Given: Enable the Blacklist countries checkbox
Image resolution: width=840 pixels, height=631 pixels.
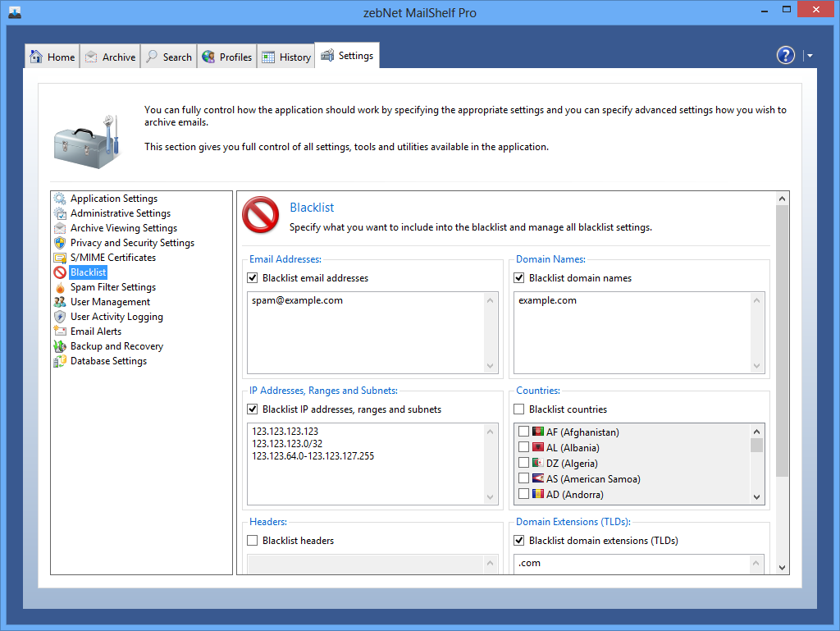Looking at the screenshot, I should tap(519, 409).
